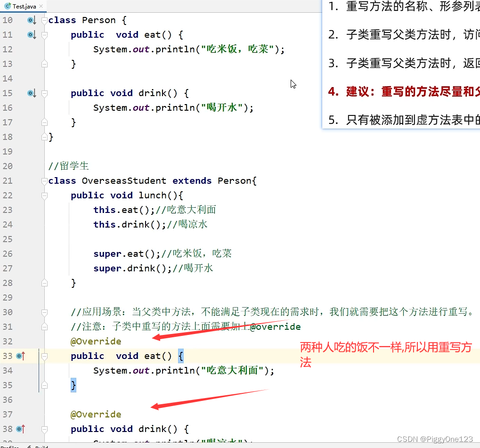
Task: Click line number 29 in the gutter
Action: 8,298
